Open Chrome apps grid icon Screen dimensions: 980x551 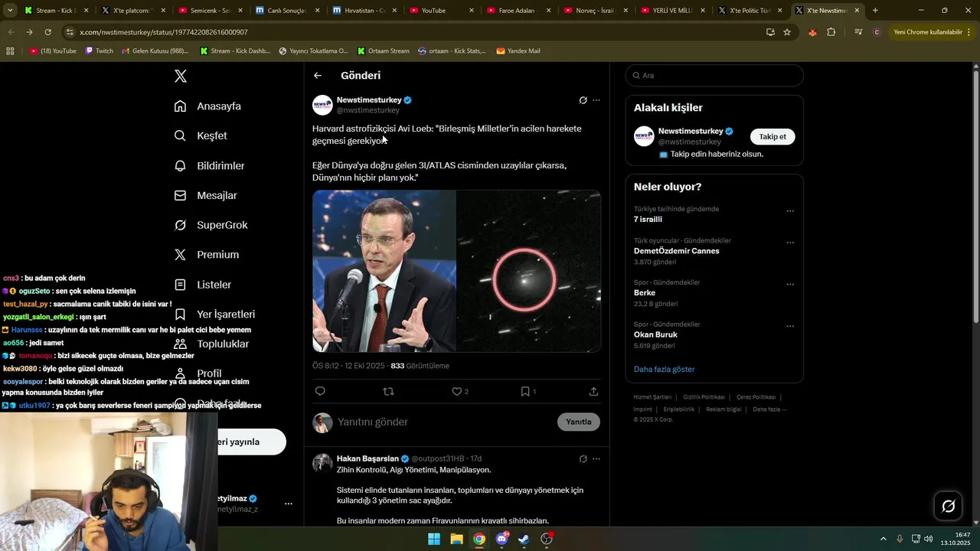[10, 51]
